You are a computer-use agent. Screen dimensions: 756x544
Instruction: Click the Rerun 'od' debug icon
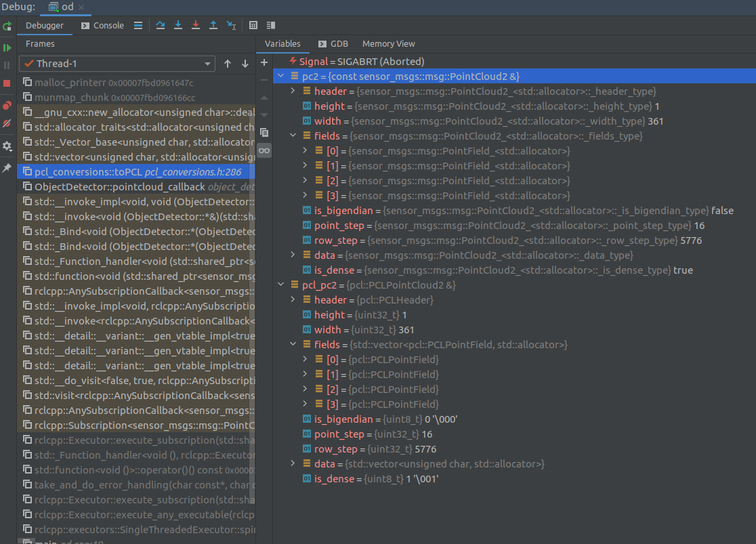(7, 26)
